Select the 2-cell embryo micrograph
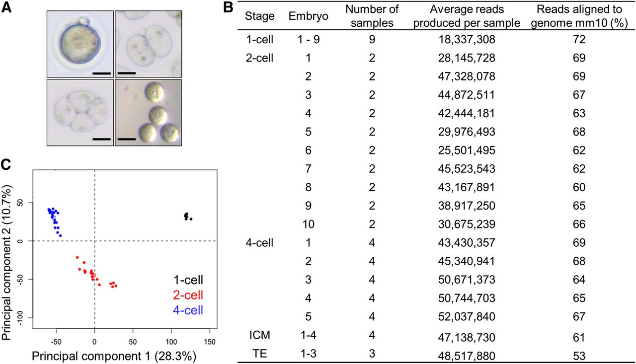 click(148, 45)
